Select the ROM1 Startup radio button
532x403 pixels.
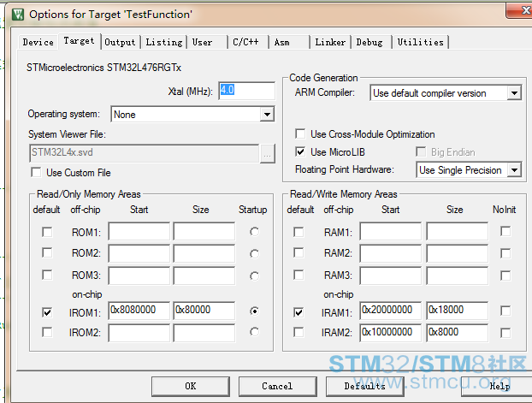pyautogui.click(x=255, y=232)
